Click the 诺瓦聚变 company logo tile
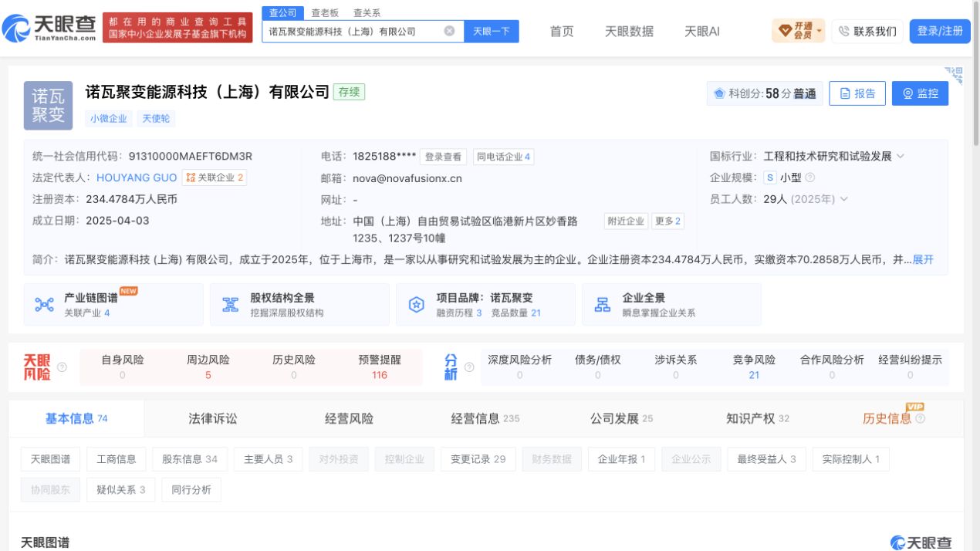Screen dimensions: 980x551 [48, 105]
